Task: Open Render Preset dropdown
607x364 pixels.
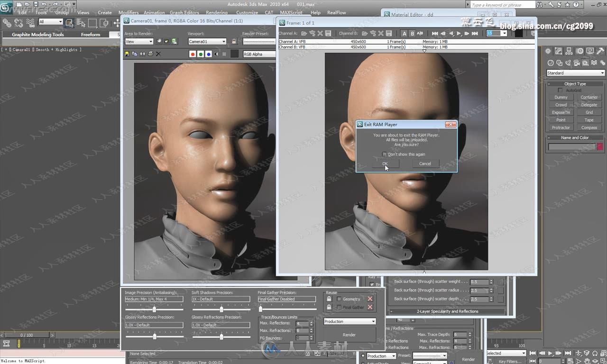Action: coord(259,41)
